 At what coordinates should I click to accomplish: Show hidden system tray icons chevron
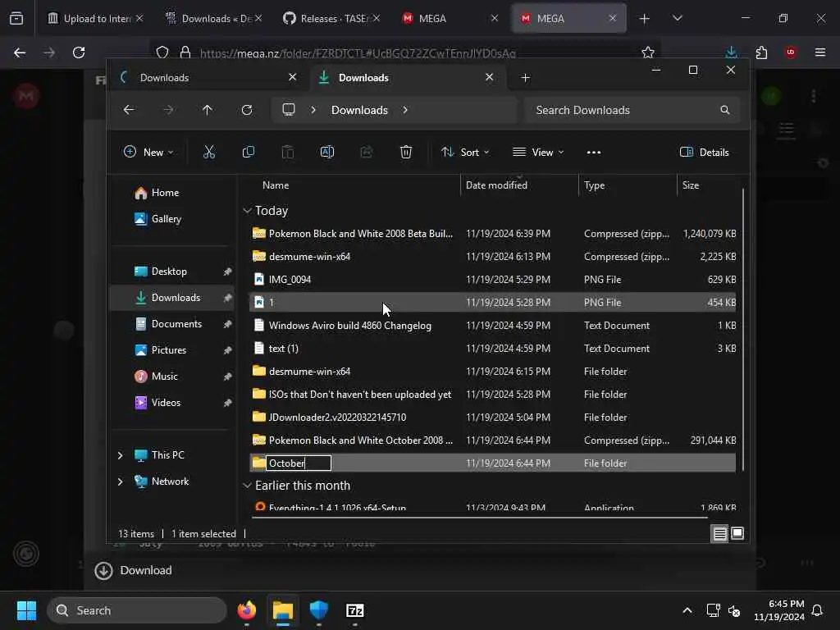pos(687,610)
